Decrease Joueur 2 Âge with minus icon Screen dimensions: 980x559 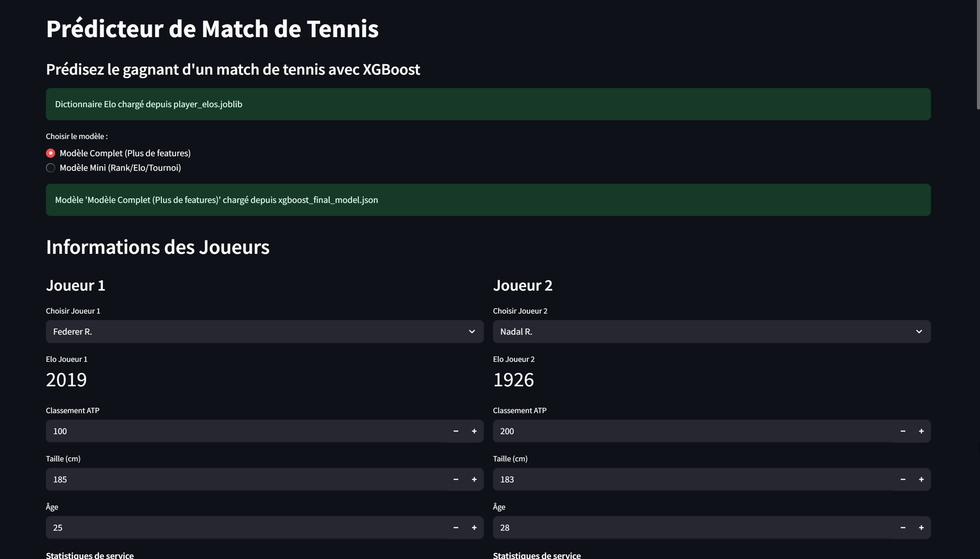tap(902, 528)
